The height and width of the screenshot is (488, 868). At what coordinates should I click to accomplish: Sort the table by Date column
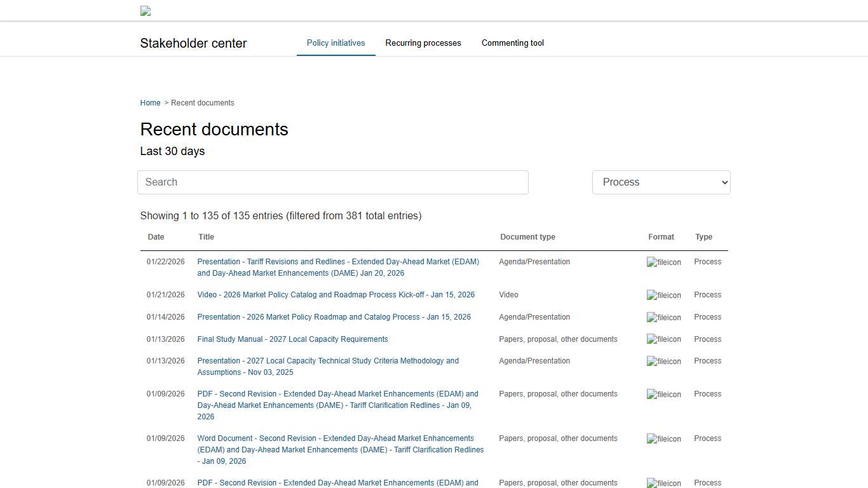(x=156, y=236)
